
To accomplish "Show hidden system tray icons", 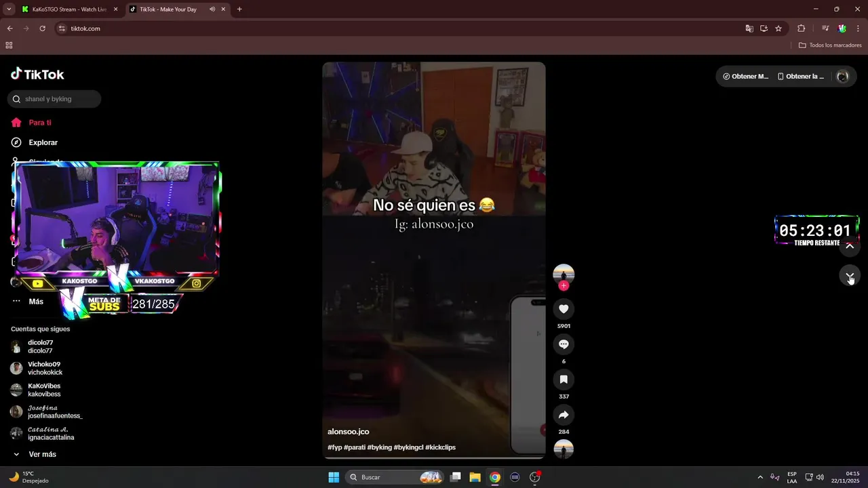I will click(x=760, y=477).
